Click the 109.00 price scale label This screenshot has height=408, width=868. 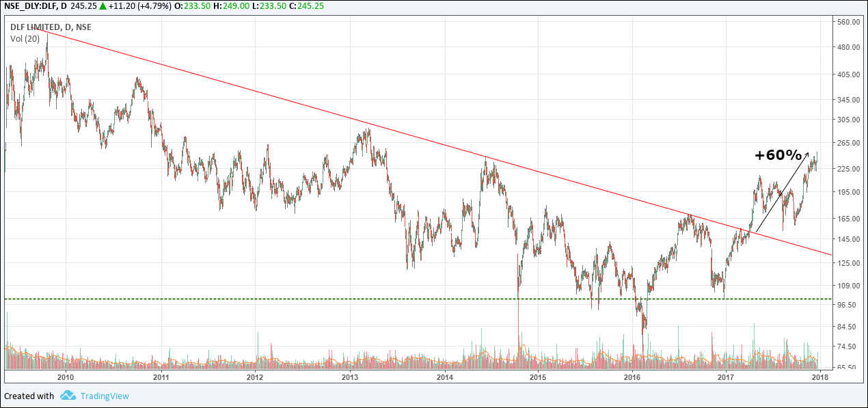click(x=847, y=285)
